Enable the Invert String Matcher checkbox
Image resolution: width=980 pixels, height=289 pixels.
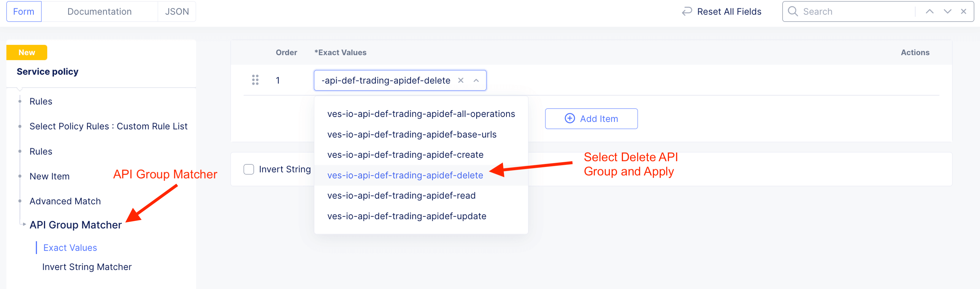249,169
